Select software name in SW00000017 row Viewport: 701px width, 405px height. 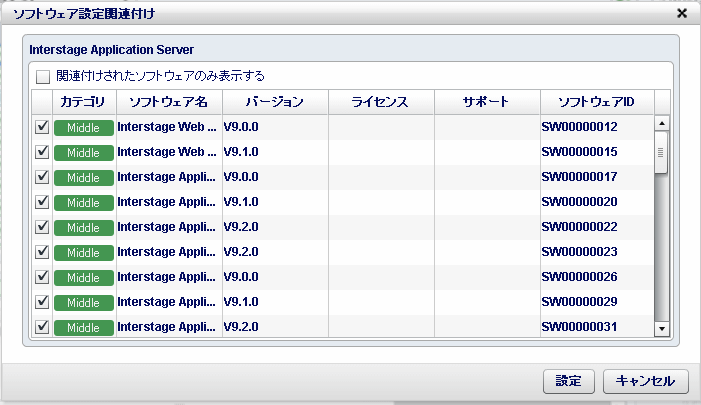[x=166, y=177]
